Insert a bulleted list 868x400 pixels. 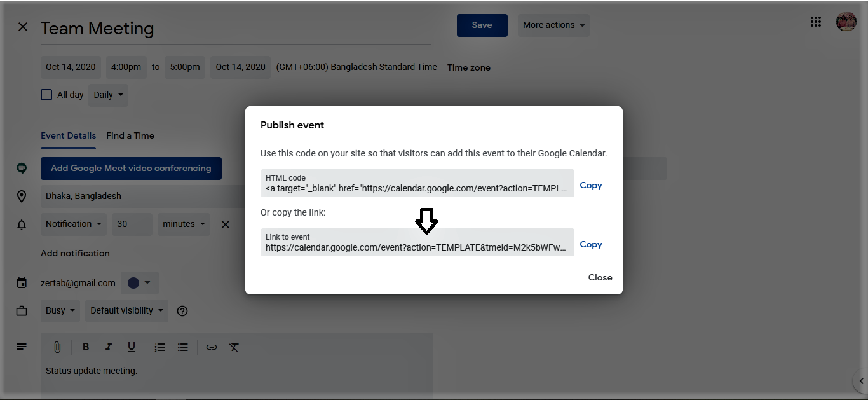[x=183, y=347]
